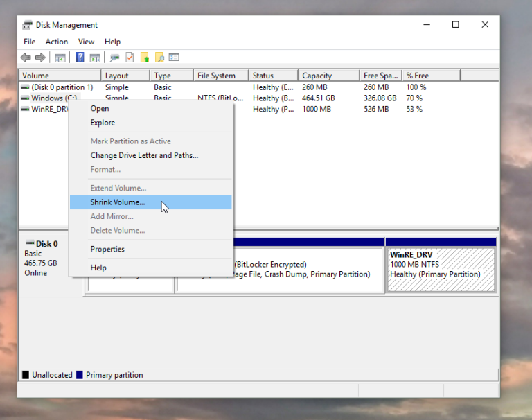The height and width of the screenshot is (420, 532).
Task: Click the greyed Extend Volume... entry
Action: coord(150,188)
